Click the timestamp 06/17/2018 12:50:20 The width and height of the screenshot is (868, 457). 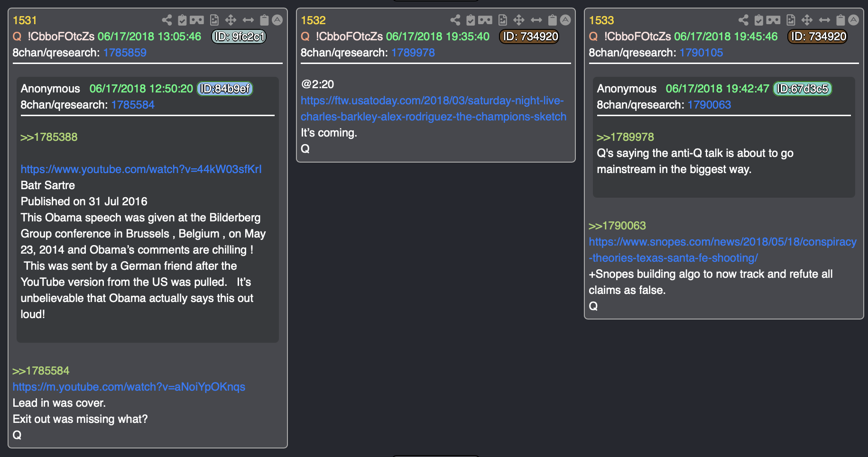[x=141, y=89]
